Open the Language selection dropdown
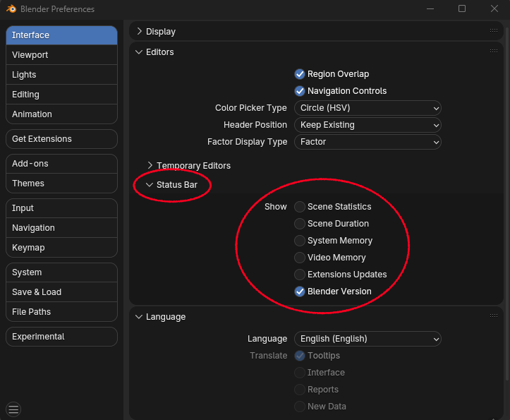Viewport: 510px width, 420px height. click(368, 339)
